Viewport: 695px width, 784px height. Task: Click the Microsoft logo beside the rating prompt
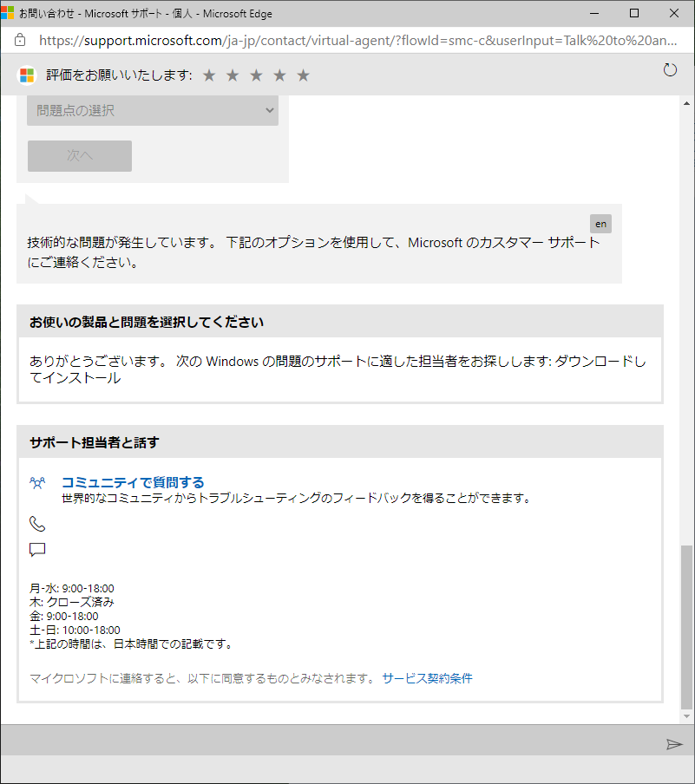[27, 75]
